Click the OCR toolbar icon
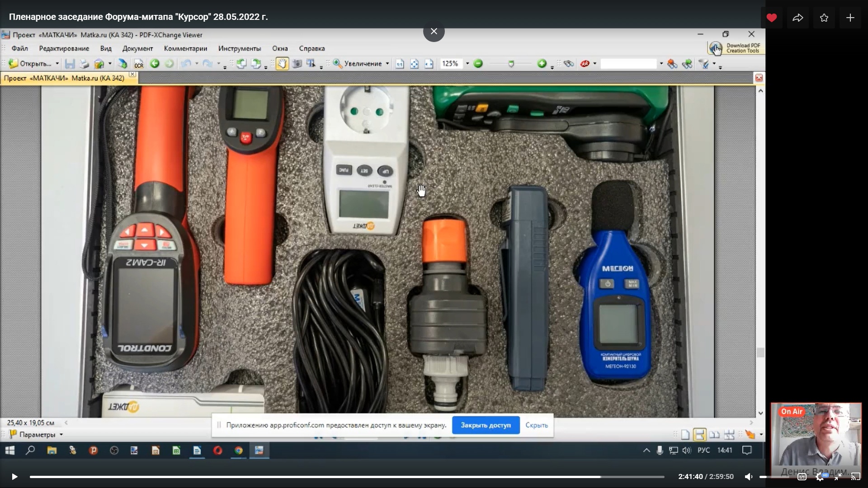This screenshot has height=488, width=868. (x=139, y=64)
